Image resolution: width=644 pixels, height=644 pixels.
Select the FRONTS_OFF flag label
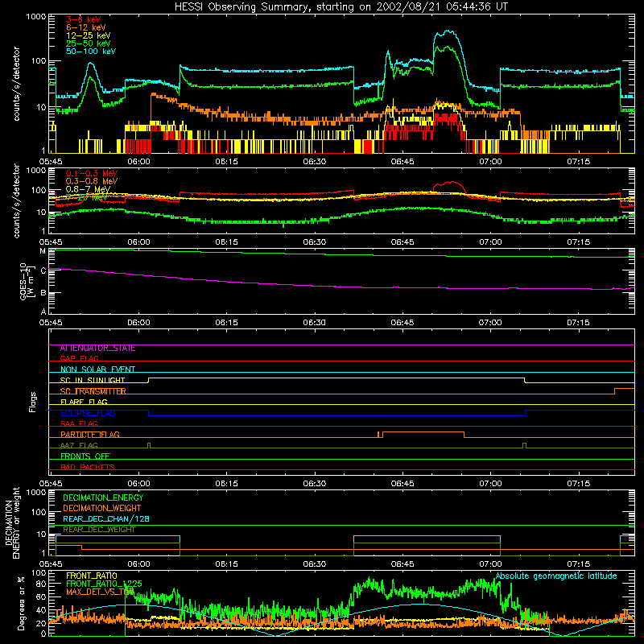tap(85, 456)
